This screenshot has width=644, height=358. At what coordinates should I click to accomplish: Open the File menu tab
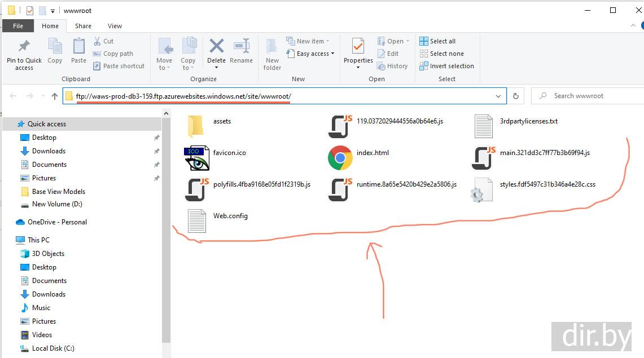tap(18, 26)
